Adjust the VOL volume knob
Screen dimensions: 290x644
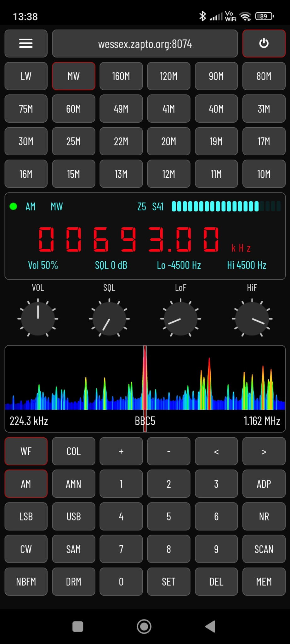click(x=38, y=318)
